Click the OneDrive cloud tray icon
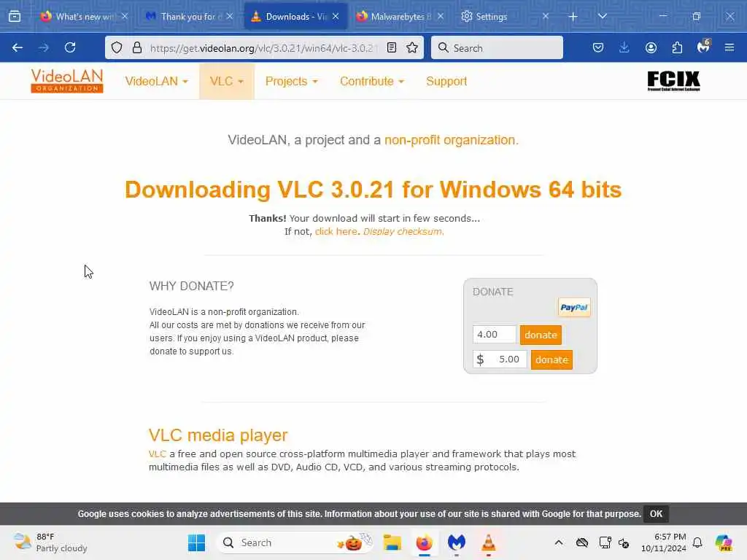747x560 pixels. 582,542
